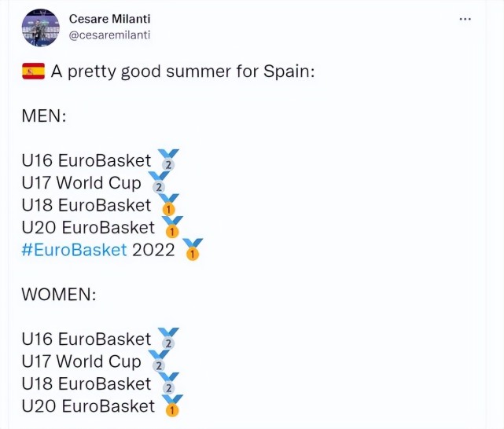504x429 pixels.
Task: Open the tweet's three-dot more menu
Action: (x=465, y=19)
